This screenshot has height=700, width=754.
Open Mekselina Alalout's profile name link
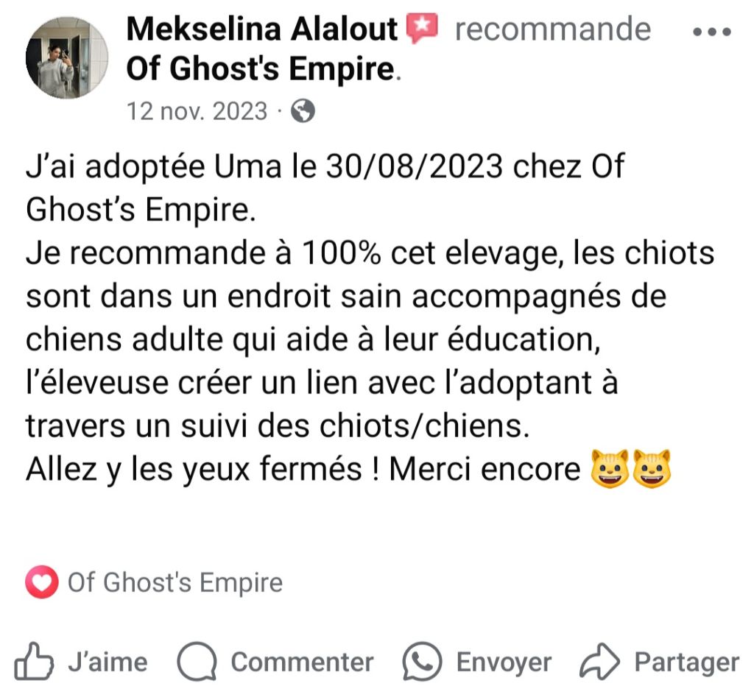pyautogui.click(x=262, y=29)
